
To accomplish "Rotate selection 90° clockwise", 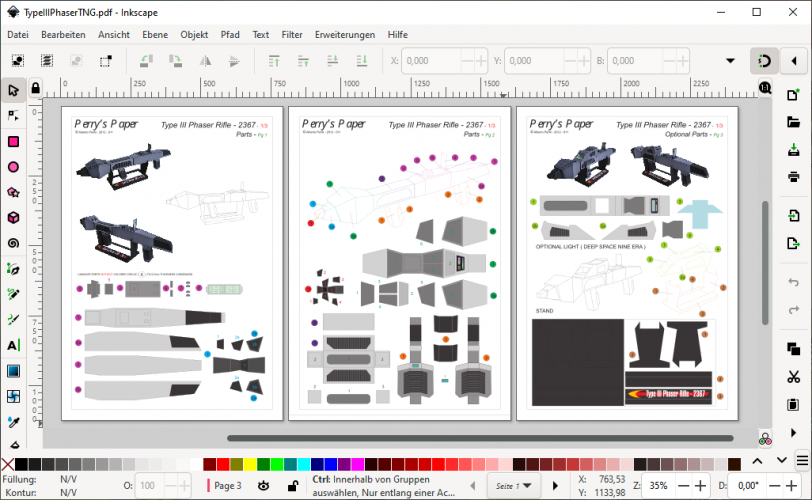I will [x=176, y=61].
